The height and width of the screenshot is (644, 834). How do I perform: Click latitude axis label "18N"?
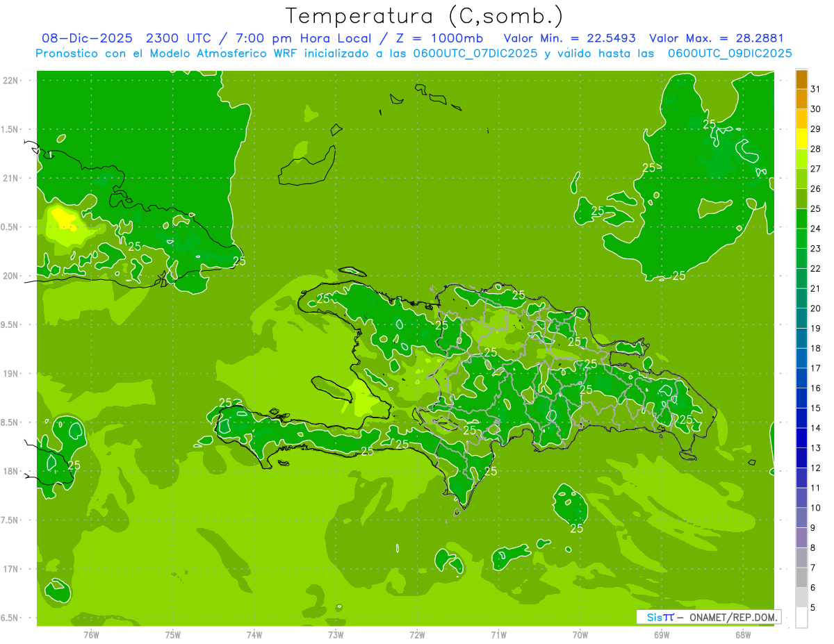[x=11, y=471]
